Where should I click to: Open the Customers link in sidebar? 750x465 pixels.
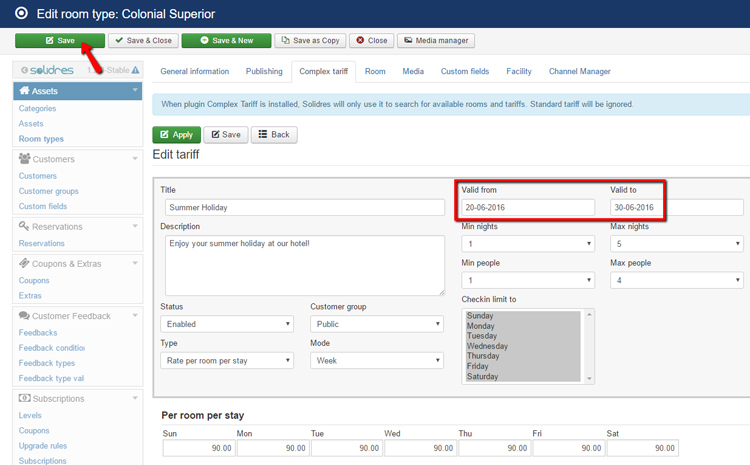pos(38,176)
